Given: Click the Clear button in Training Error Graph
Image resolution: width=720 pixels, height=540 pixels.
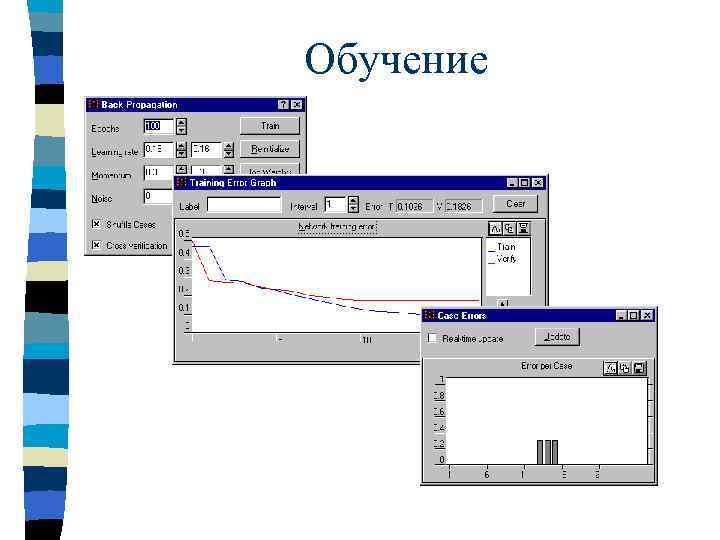Looking at the screenshot, I should pos(515,203).
